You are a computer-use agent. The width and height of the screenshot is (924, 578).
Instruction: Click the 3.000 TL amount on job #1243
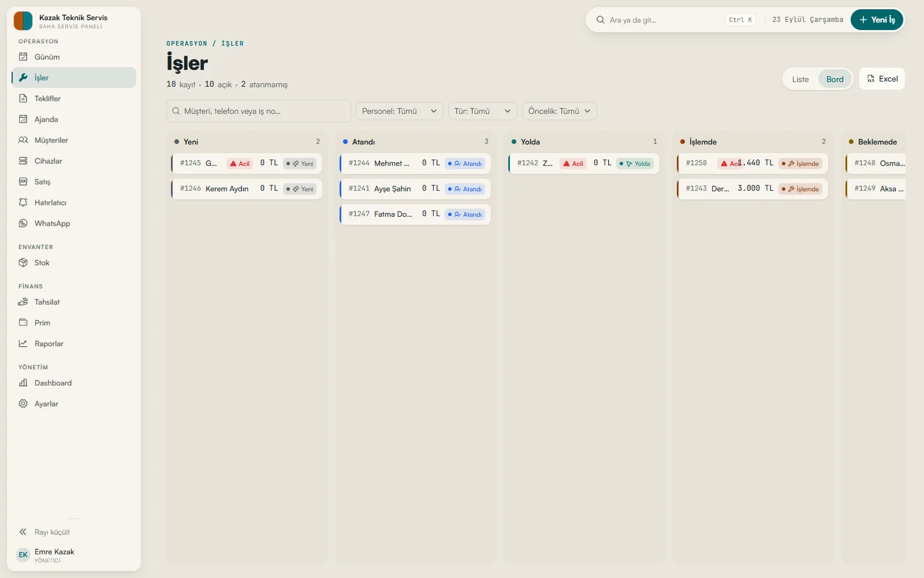[755, 188]
